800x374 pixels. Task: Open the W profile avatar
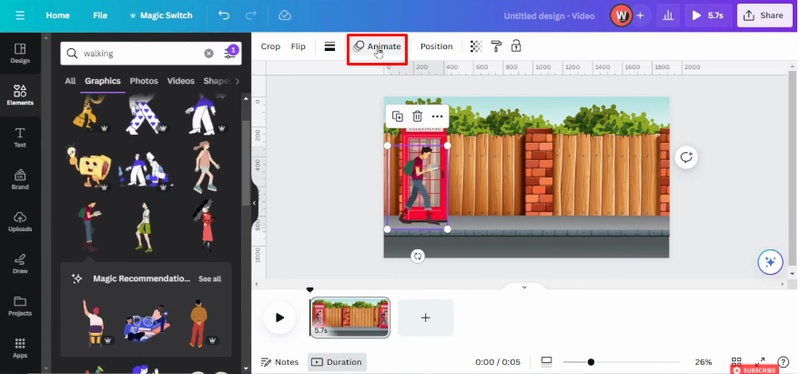pos(621,15)
